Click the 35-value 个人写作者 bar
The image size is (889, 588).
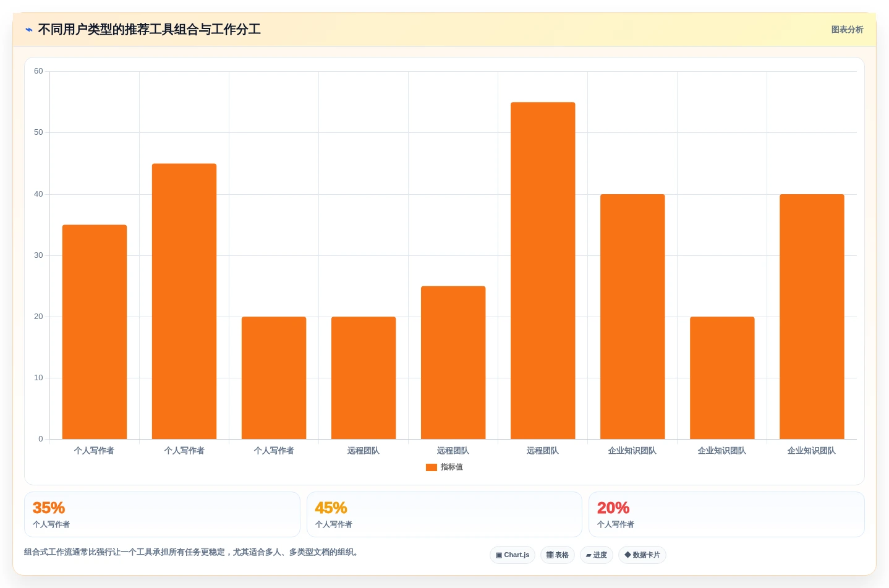pos(95,332)
